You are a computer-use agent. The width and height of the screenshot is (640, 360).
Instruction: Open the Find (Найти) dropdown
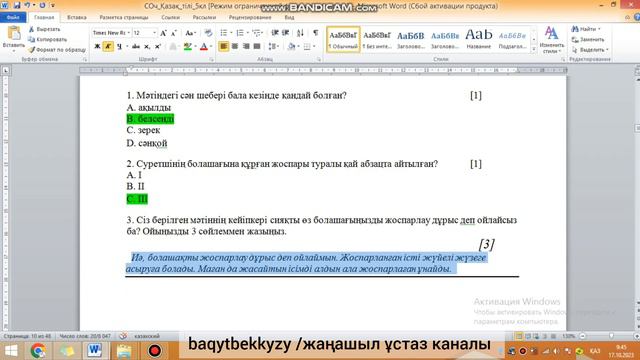click(586, 29)
